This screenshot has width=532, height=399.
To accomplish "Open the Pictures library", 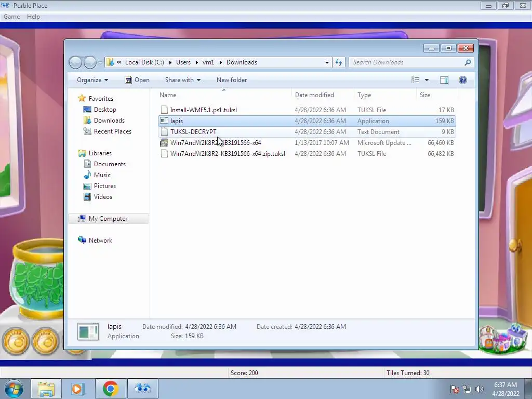I will (x=105, y=186).
